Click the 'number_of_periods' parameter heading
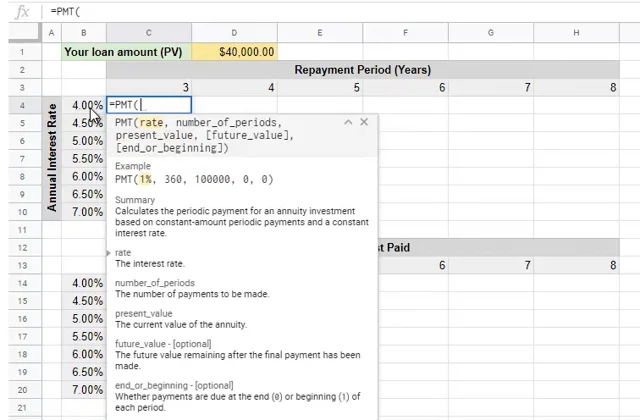The width and height of the screenshot is (640, 420). 155,283
